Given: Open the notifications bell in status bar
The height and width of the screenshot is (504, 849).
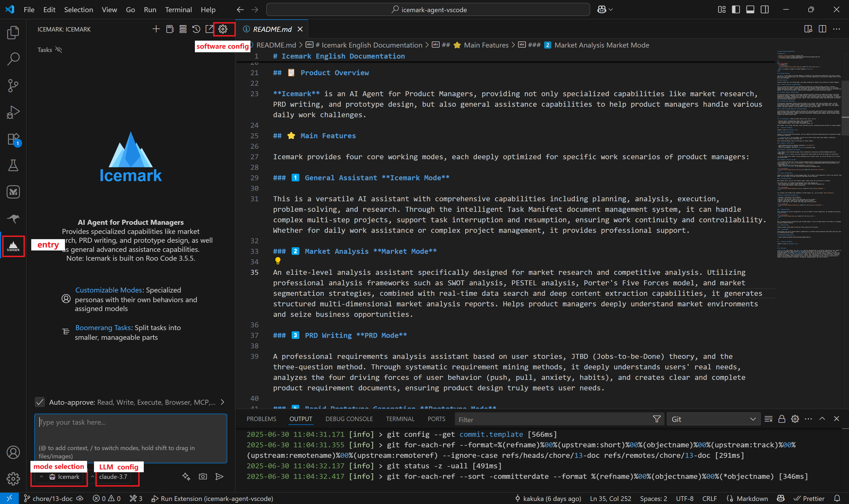Looking at the screenshot, I should click(x=837, y=498).
